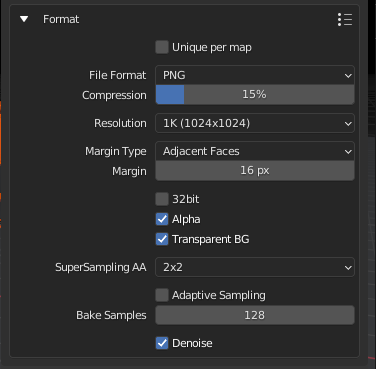Click the Bake Samples label
Screen dimensions: 376x369
tap(111, 315)
